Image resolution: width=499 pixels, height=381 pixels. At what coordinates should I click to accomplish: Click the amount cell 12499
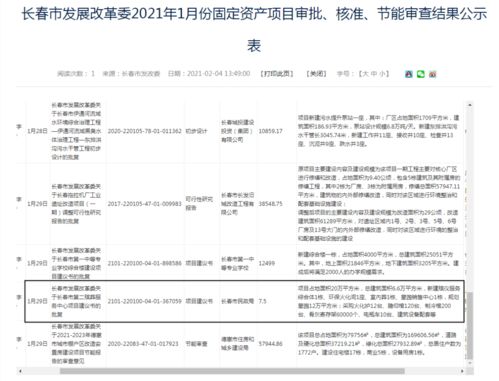coord(267,263)
